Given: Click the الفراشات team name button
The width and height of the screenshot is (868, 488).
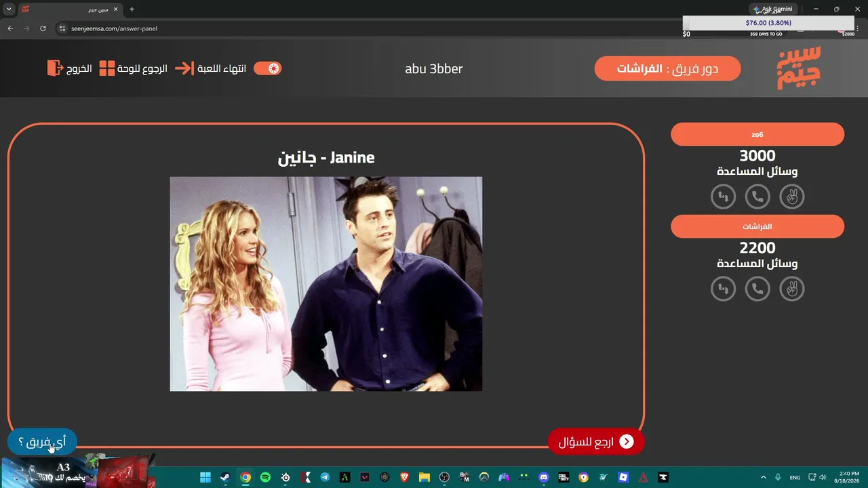Looking at the screenshot, I should [757, 226].
